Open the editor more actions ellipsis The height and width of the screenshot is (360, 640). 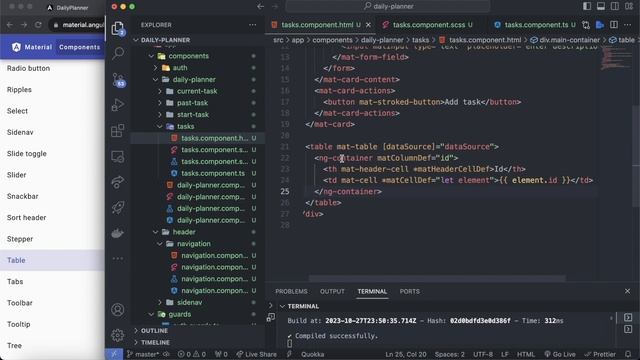[x=628, y=25]
